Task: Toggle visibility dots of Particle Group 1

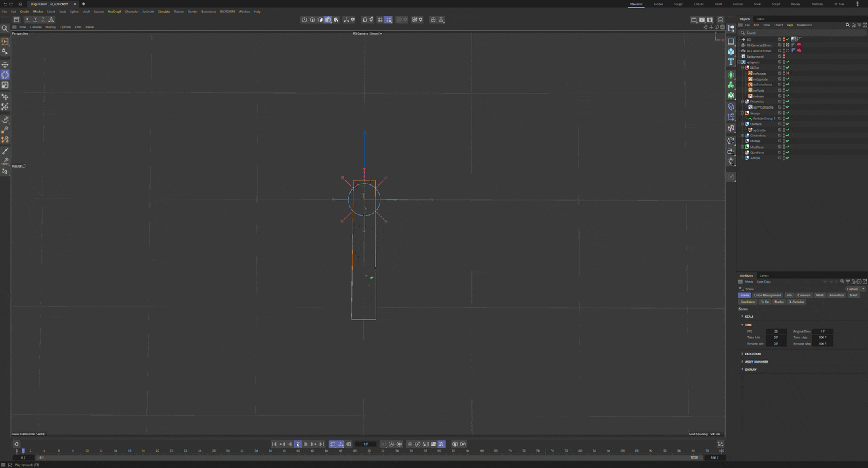Action: [x=784, y=119]
